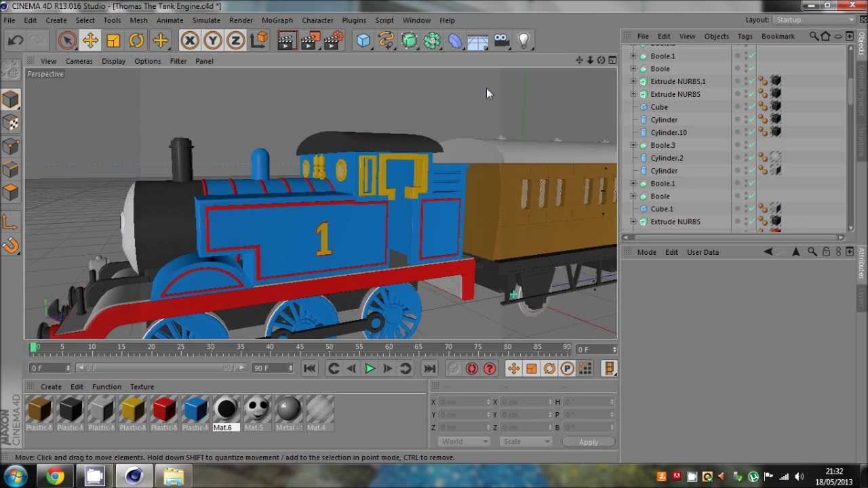Activate the Rotate tool
The height and width of the screenshot is (488, 868).
(136, 41)
